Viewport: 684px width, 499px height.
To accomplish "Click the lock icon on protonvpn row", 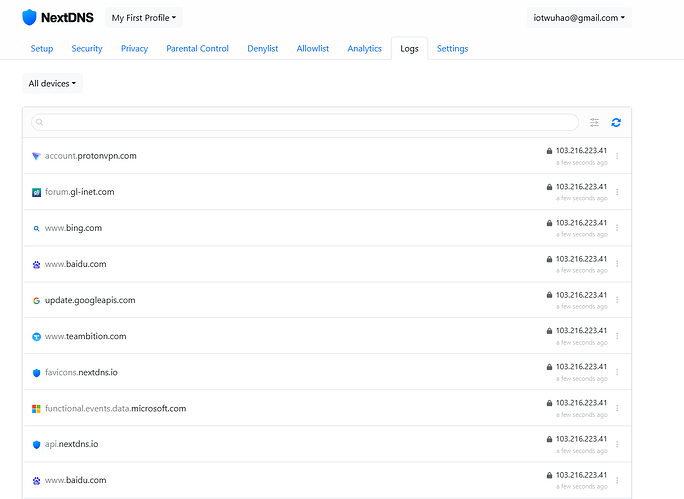I will pyautogui.click(x=549, y=151).
